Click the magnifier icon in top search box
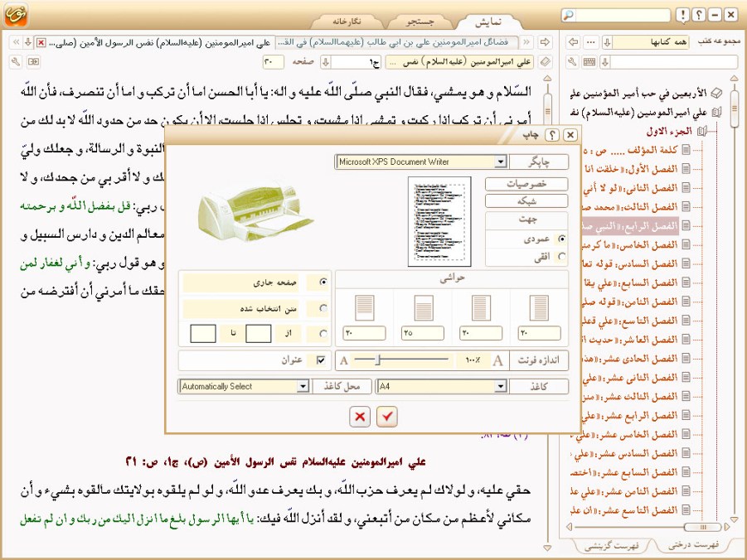Viewport: 747px width, 560px height. (x=569, y=15)
